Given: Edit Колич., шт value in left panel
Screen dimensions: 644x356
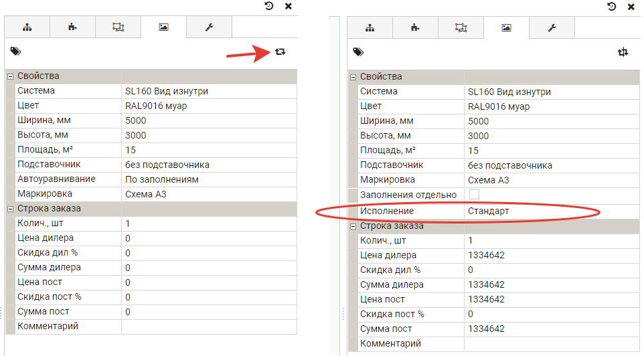Looking at the screenshot, I should [x=209, y=224].
